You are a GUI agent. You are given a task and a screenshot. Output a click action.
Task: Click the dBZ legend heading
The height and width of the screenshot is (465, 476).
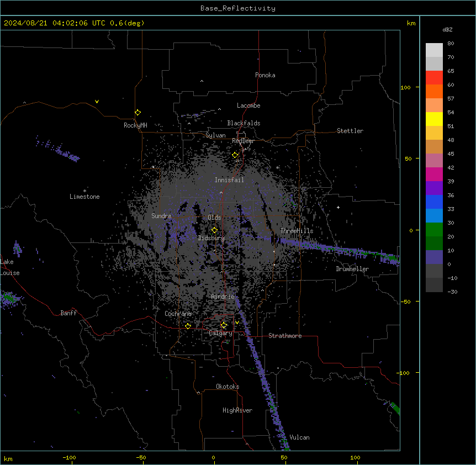[x=447, y=29]
